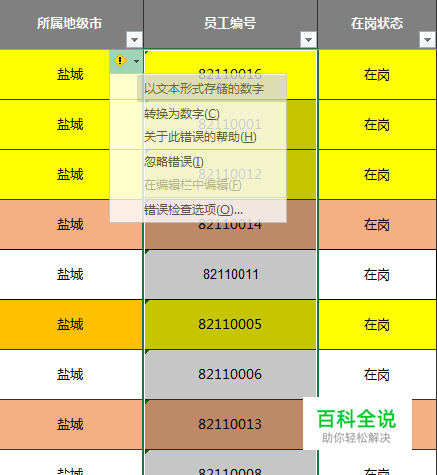
Task: Open filter dropdown for 在岗状态 column
Action: 427,40
